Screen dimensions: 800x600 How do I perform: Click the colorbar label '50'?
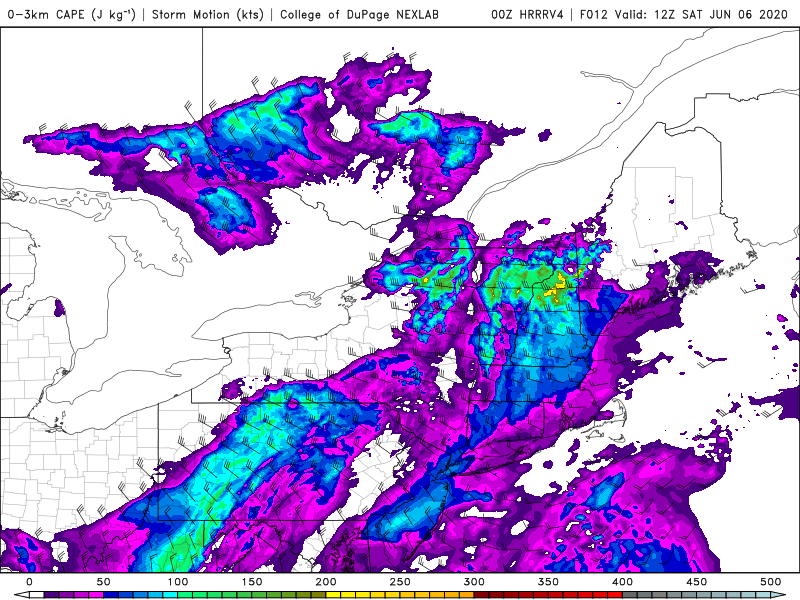coord(103,582)
